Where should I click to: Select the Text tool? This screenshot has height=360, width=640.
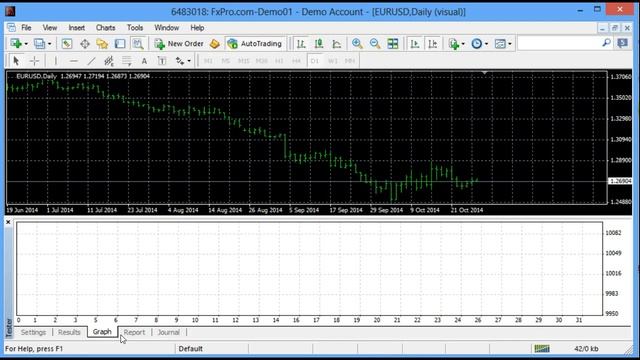click(x=144, y=61)
